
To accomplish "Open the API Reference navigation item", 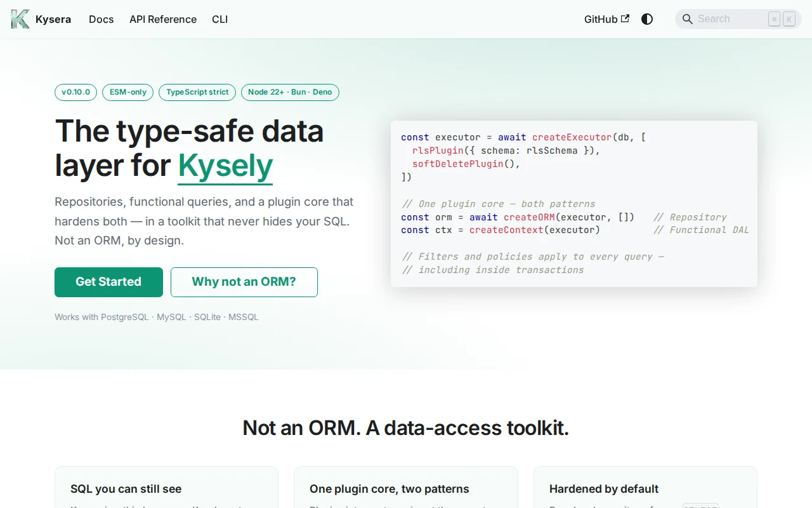I will coord(163,19).
